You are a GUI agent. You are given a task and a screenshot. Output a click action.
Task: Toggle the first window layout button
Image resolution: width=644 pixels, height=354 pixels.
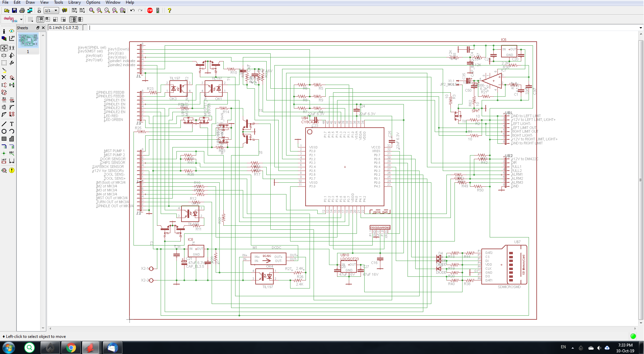[41, 19]
